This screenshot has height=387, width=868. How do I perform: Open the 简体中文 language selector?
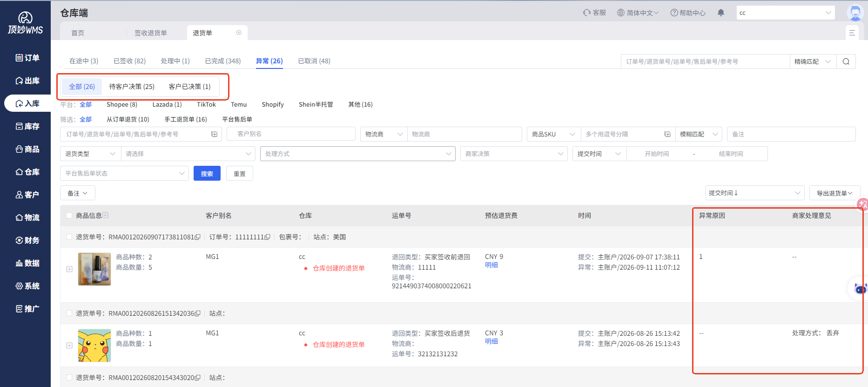(638, 13)
